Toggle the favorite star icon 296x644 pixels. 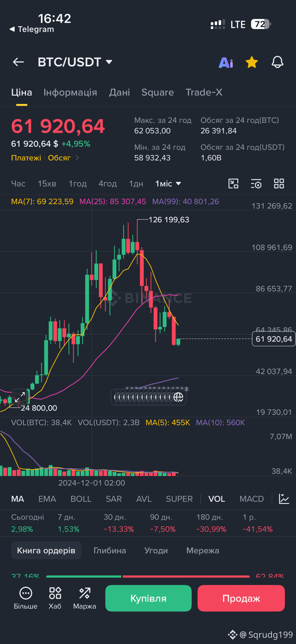coord(252,62)
